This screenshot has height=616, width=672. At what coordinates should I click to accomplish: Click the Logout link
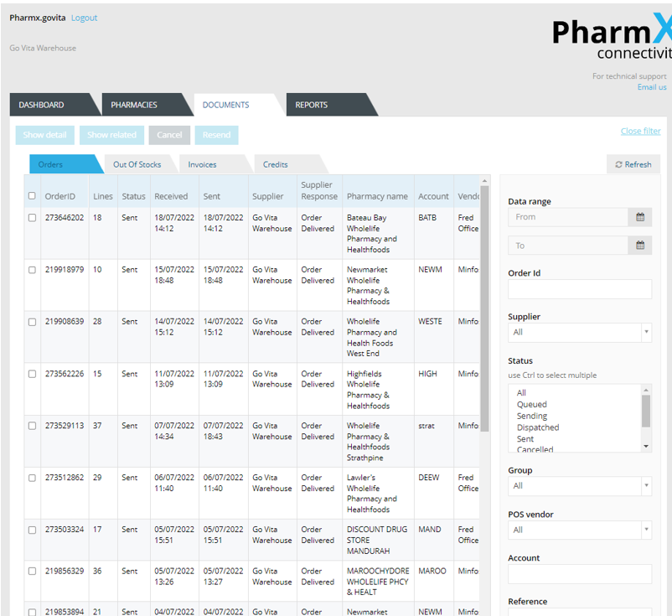click(x=84, y=18)
